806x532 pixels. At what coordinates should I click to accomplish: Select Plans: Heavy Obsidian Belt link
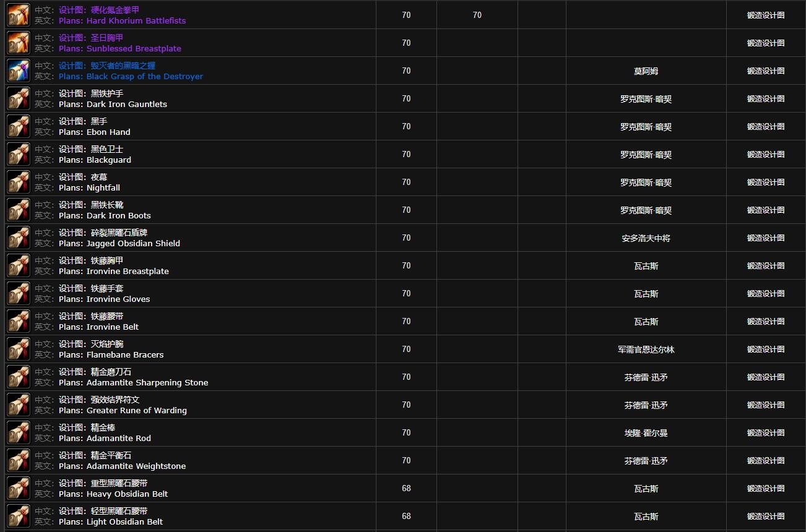coord(113,494)
